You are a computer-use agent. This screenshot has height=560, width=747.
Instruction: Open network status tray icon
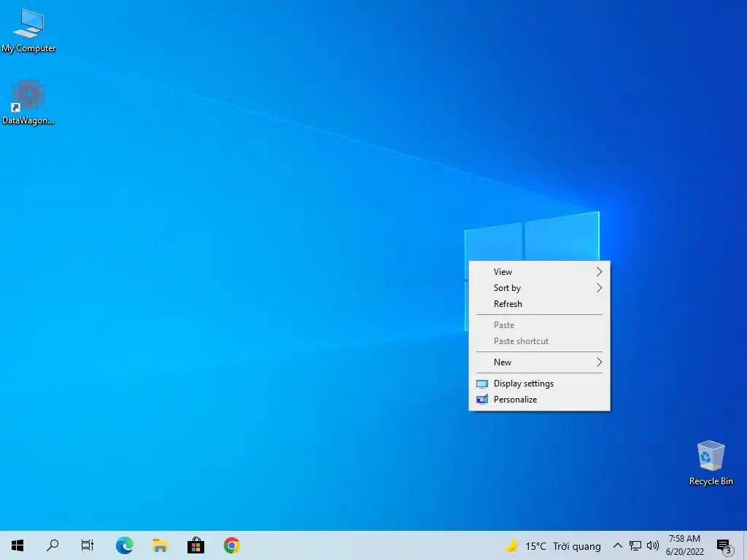(x=635, y=545)
